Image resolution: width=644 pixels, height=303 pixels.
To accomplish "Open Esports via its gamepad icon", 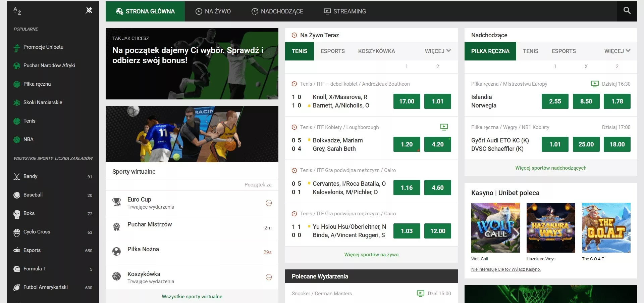I will (17, 250).
